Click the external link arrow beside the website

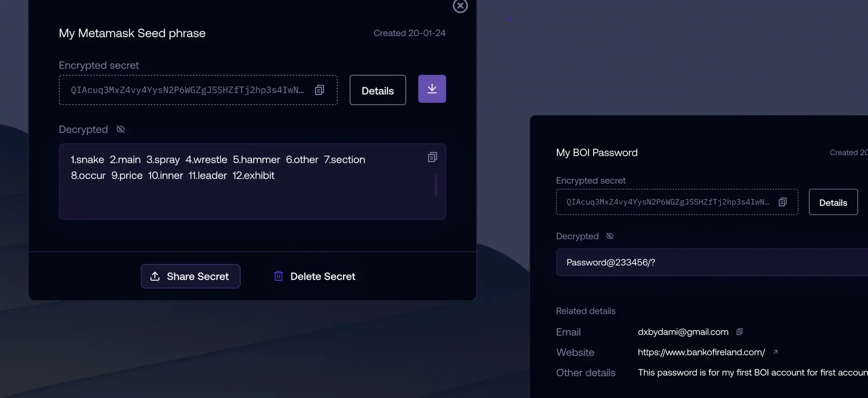[775, 352]
